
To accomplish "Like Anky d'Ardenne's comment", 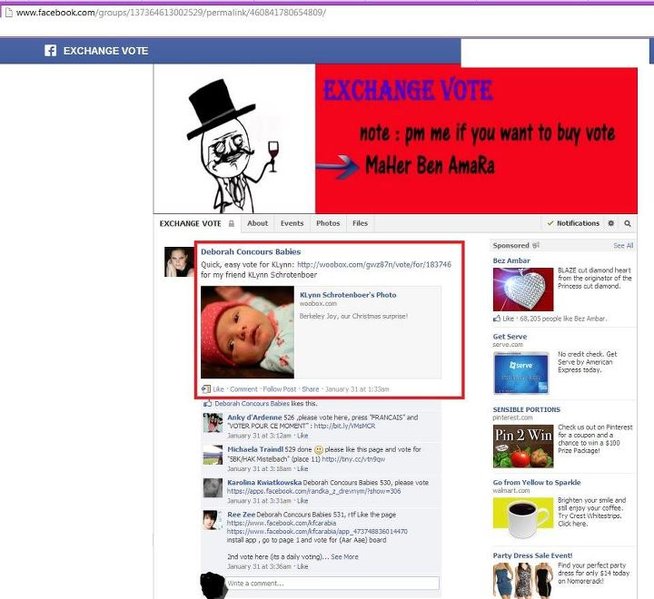I will coord(302,435).
